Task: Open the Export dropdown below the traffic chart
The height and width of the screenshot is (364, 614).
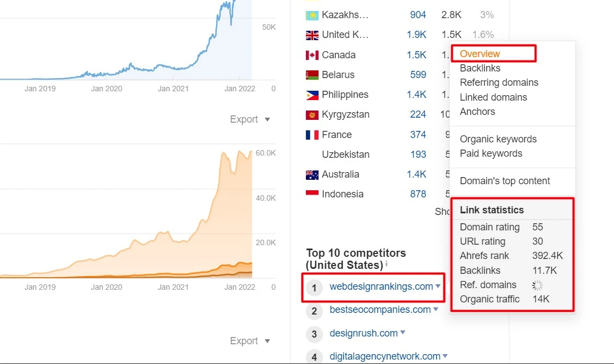Action: (250, 341)
